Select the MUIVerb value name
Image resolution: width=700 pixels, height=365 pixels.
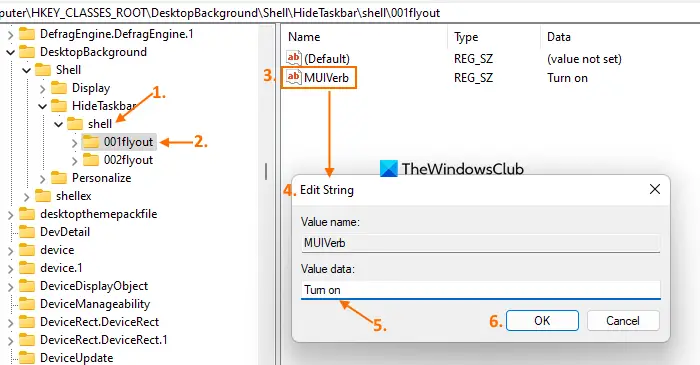point(326,78)
